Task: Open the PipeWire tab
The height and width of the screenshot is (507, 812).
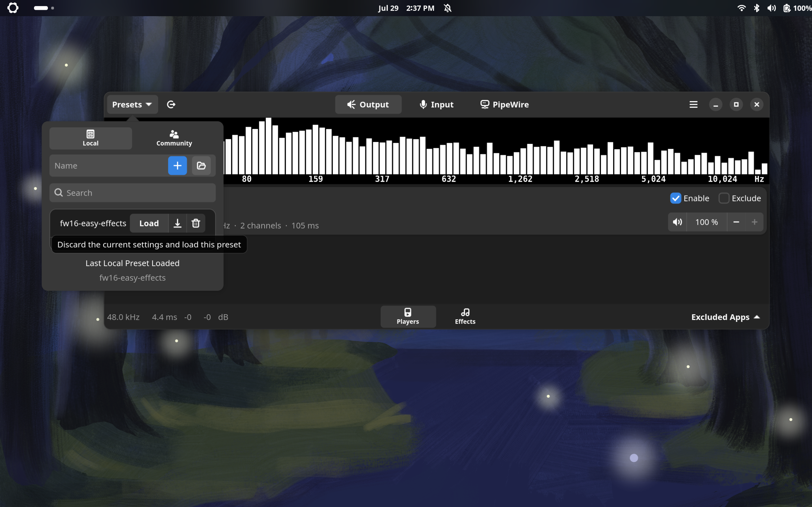Action: tap(504, 105)
